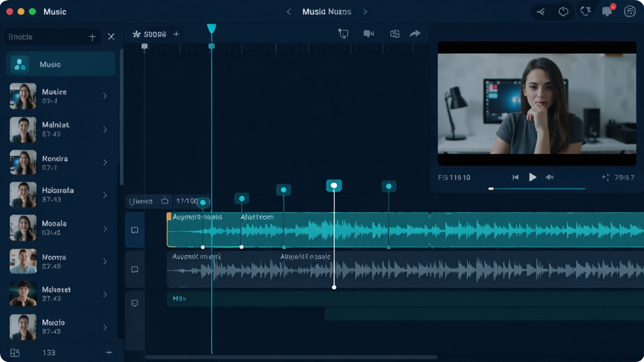Toggle the second gray audio track's header icon
This screenshot has height=362, width=644.
pos(135,269)
